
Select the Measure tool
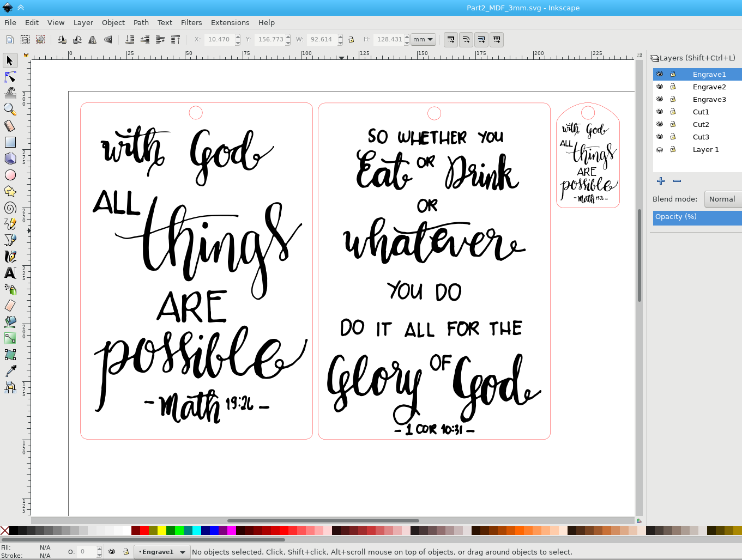coord(10,126)
